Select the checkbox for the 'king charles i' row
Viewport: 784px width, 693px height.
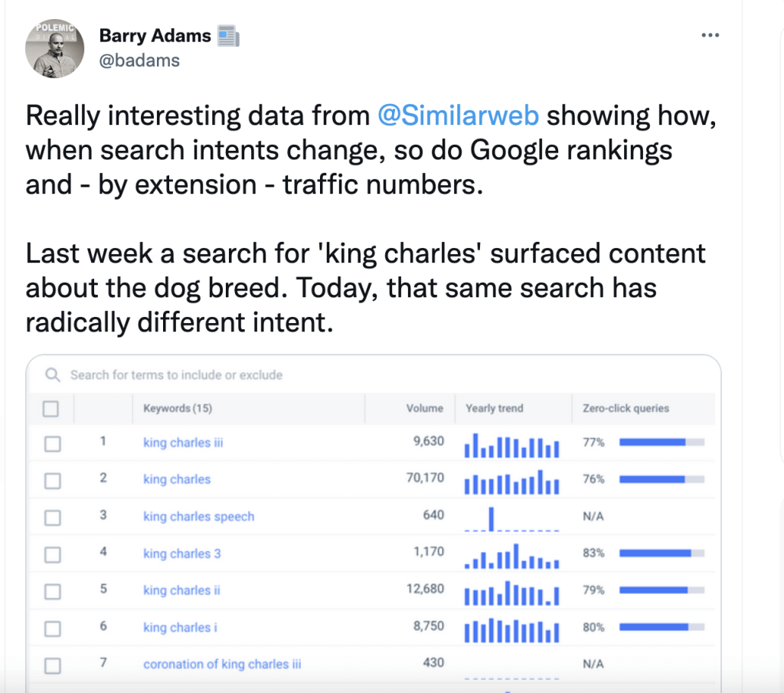coord(51,629)
